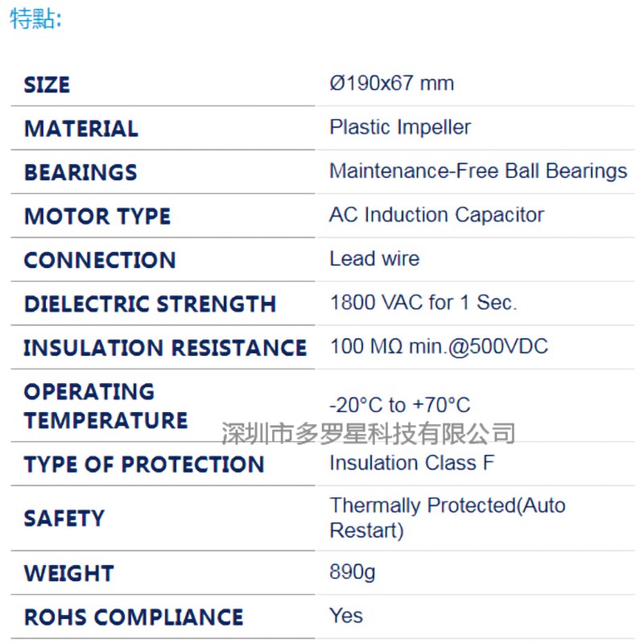Click the 100 MΩ min.@500VDC value

pos(439,347)
